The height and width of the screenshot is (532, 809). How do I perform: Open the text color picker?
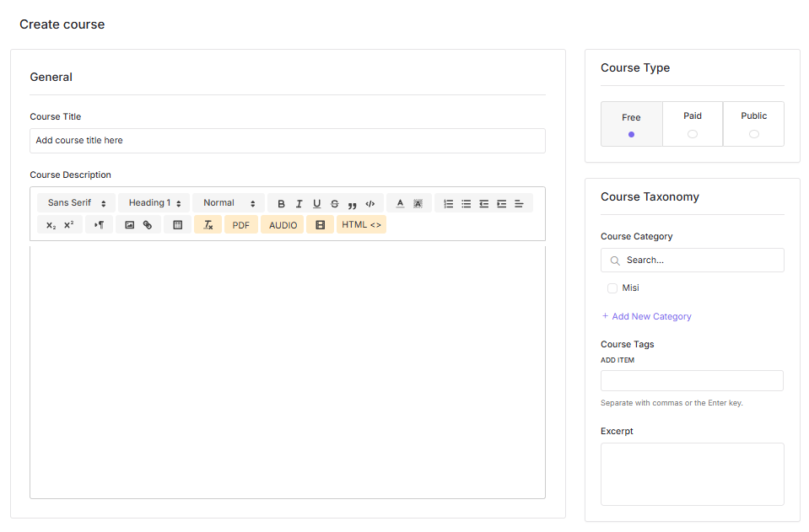(400, 204)
